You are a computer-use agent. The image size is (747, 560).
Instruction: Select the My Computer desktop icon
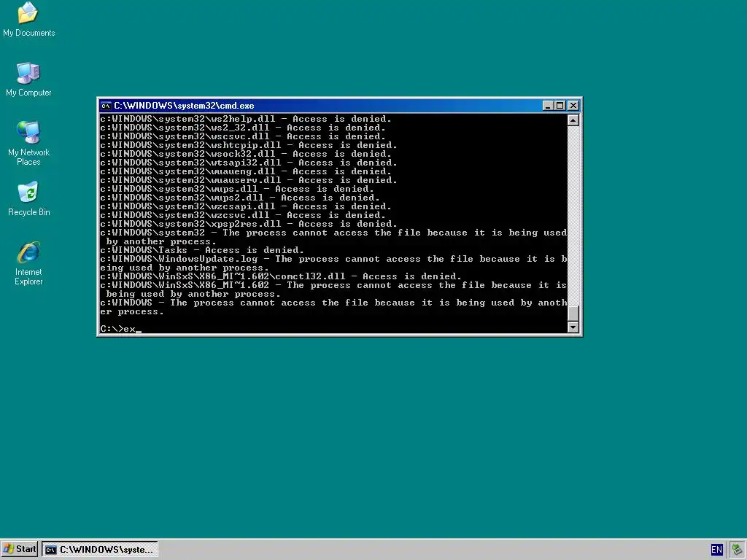[x=28, y=79]
